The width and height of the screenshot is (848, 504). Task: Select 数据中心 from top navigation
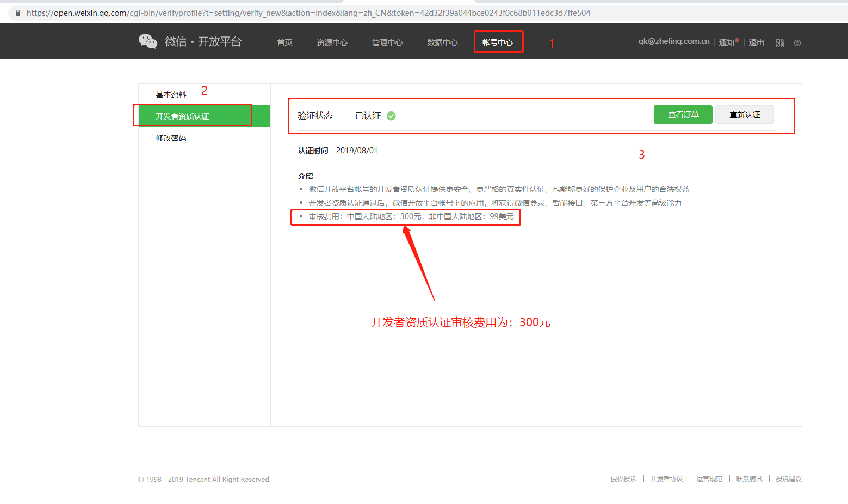[x=442, y=42]
